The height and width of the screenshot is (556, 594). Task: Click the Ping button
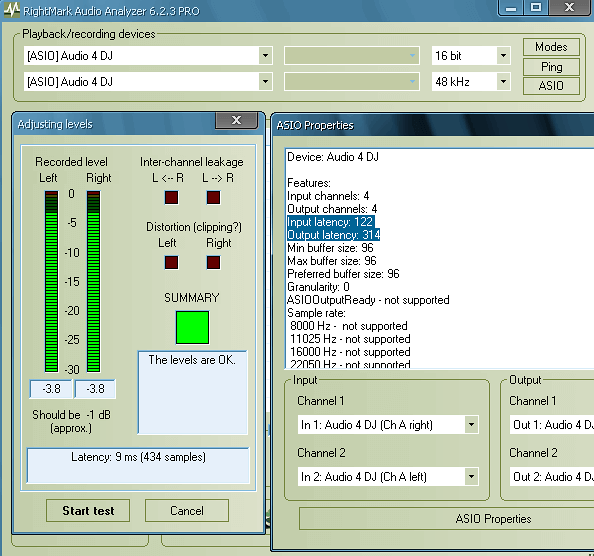click(551, 67)
